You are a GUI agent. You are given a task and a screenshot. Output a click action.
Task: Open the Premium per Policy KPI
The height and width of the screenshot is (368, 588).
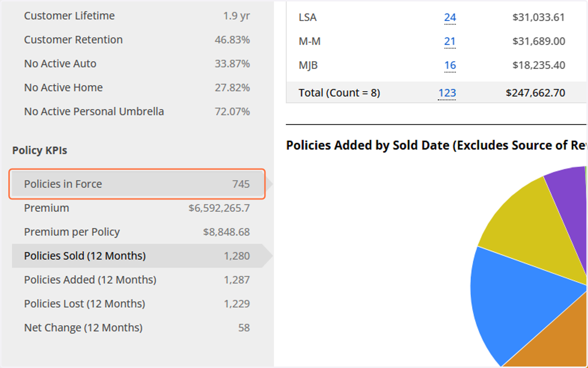[137, 232]
